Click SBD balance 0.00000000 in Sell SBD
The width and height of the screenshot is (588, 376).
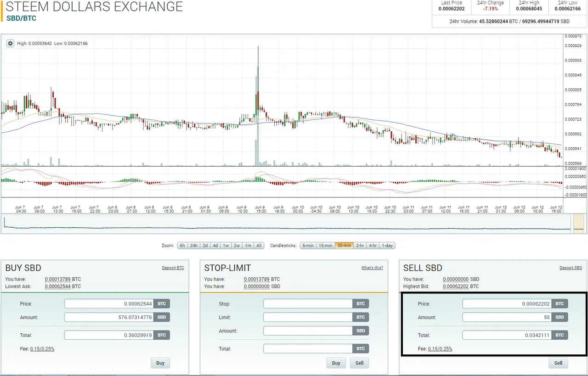click(456, 279)
